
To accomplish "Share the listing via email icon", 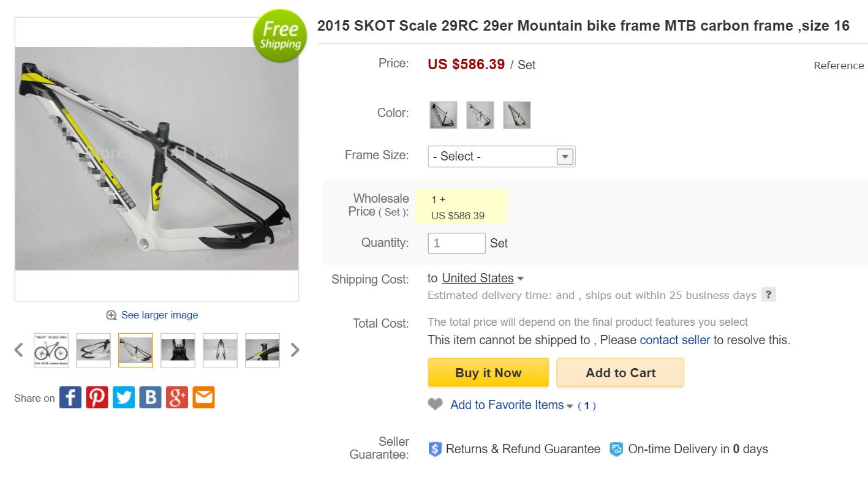I will 203,398.
